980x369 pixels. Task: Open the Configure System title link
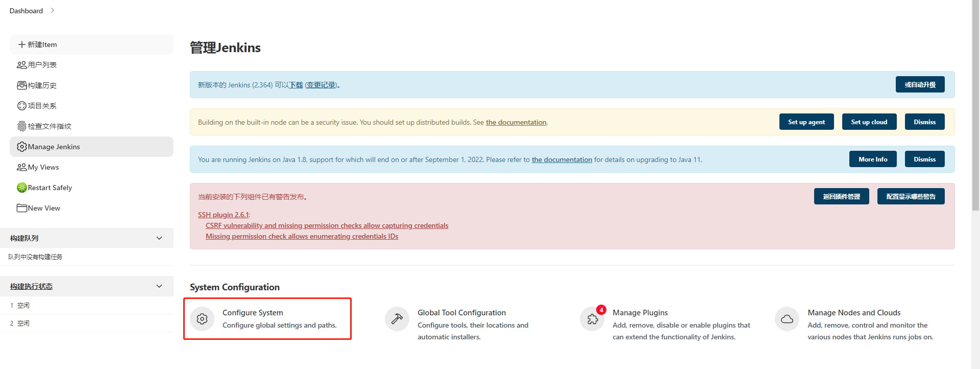[253, 312]
